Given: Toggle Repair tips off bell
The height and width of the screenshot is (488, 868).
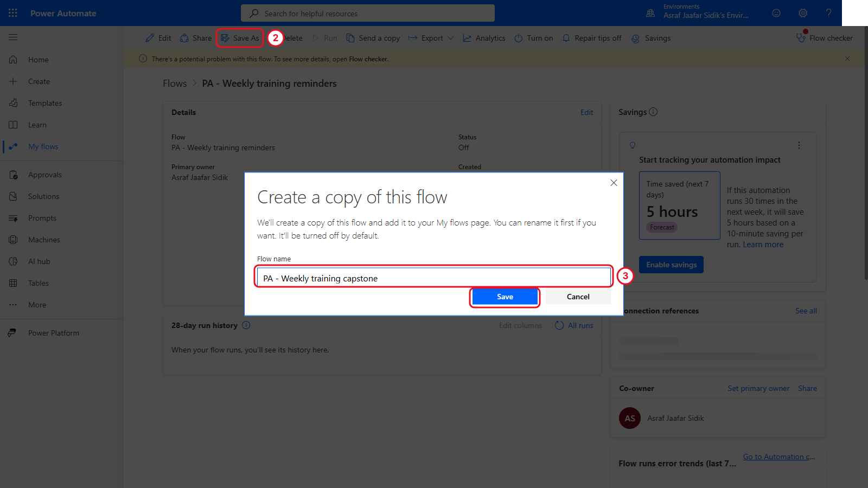Looking at the screenshot, I should click(592, 38).
